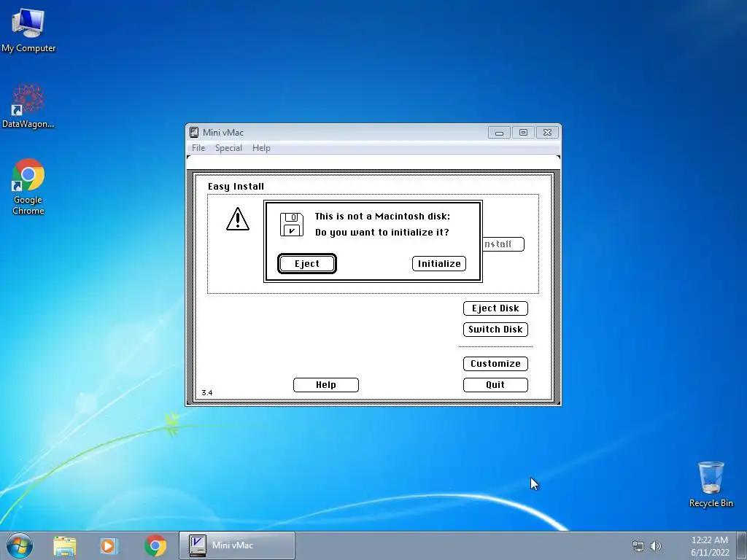The image size is (747, 560).
Task: Click the 'Do you want to initialize it?' text
Action: point(382,233)
